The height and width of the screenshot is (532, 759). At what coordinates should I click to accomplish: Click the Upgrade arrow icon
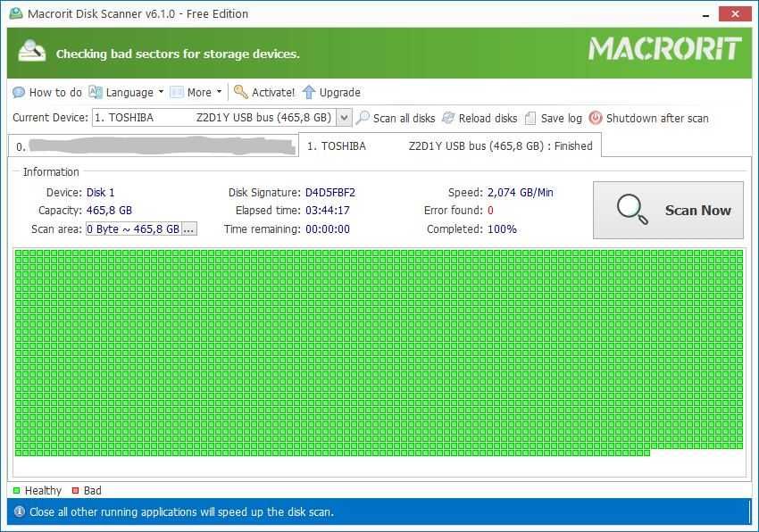tap(309, 91)
